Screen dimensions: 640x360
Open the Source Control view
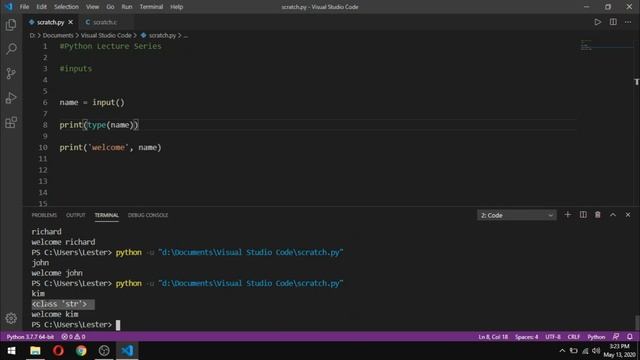click(11, 73)
